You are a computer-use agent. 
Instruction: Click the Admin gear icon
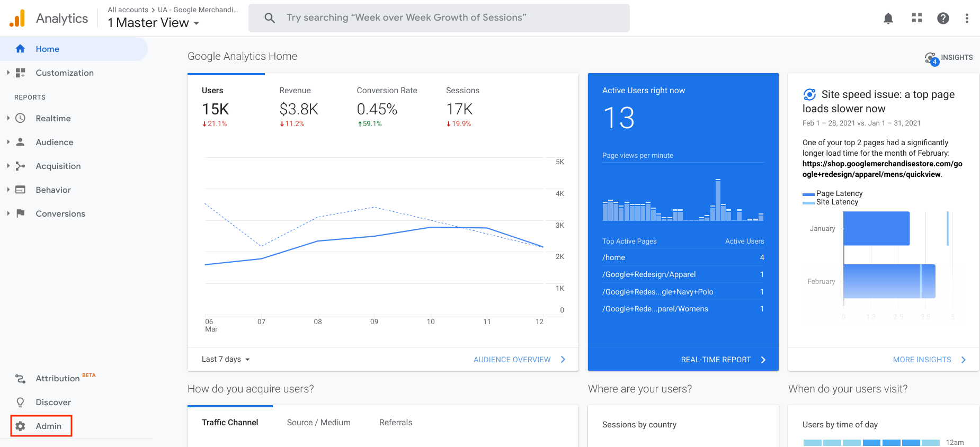point(20,426)
